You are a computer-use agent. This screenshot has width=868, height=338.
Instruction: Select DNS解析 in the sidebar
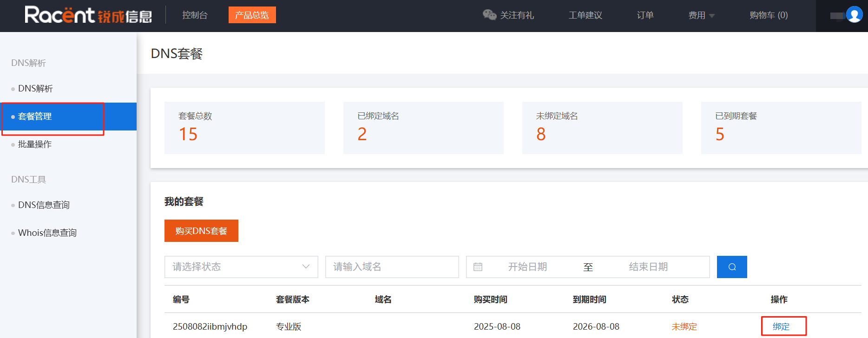[35, 89]
